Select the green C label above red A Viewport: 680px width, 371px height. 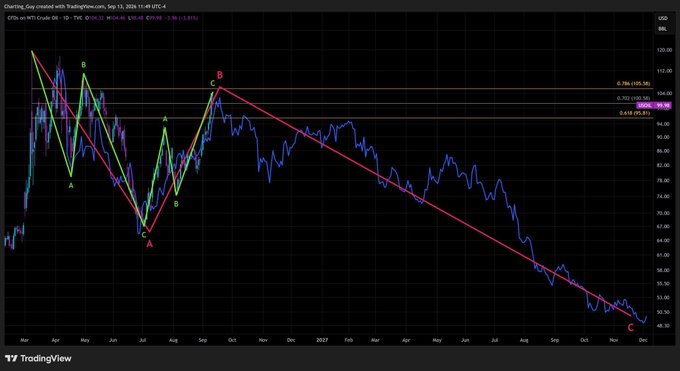[144, 235]
